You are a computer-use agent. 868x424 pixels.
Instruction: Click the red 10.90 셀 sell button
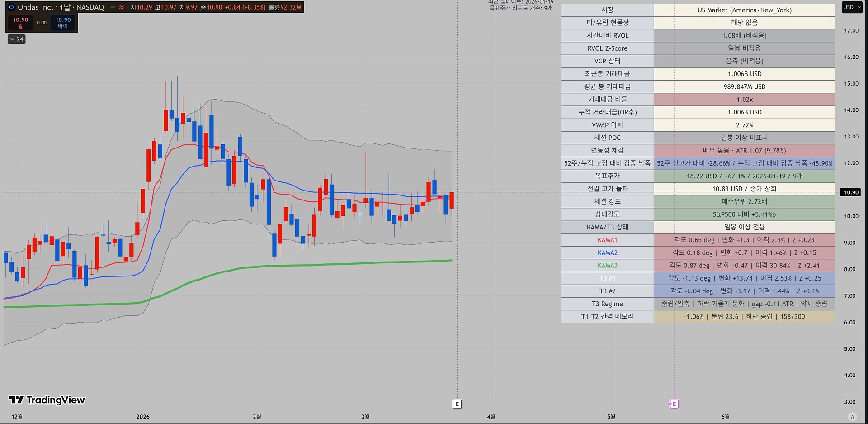(20, 23)
